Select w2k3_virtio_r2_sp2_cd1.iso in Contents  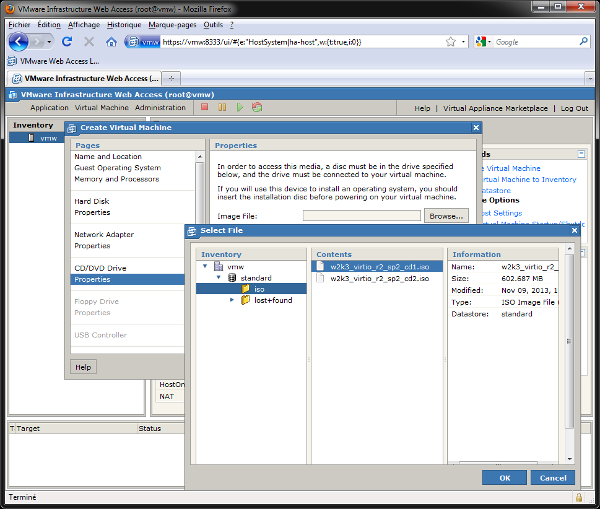coord(377,266)
